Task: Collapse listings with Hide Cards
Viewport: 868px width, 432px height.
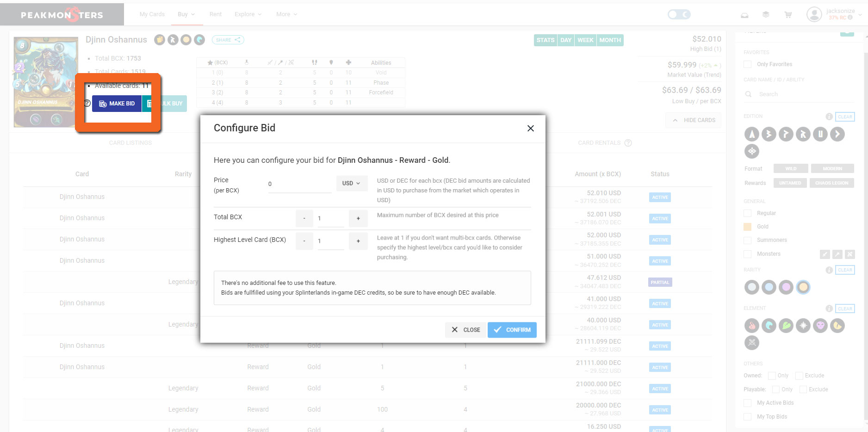Action: [694, 120]
